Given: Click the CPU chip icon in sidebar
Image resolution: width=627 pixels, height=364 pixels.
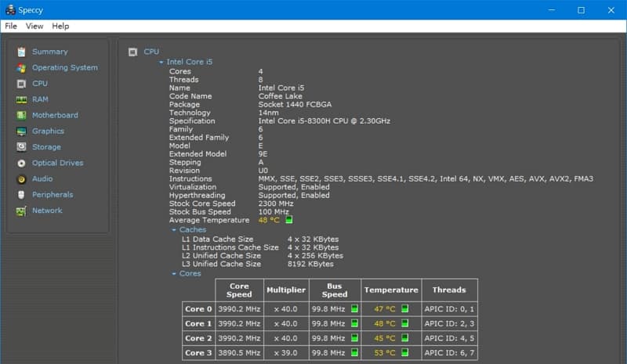Looking at the screenshot, I should click(22, 84).
